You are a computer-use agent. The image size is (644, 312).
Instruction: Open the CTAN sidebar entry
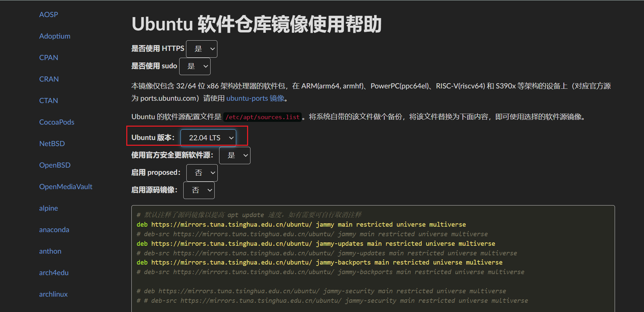pyautogui.click(x=48, y=101)
